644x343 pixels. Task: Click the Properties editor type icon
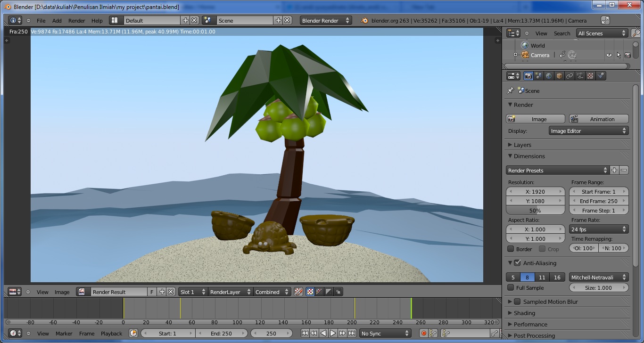(513, 76)
